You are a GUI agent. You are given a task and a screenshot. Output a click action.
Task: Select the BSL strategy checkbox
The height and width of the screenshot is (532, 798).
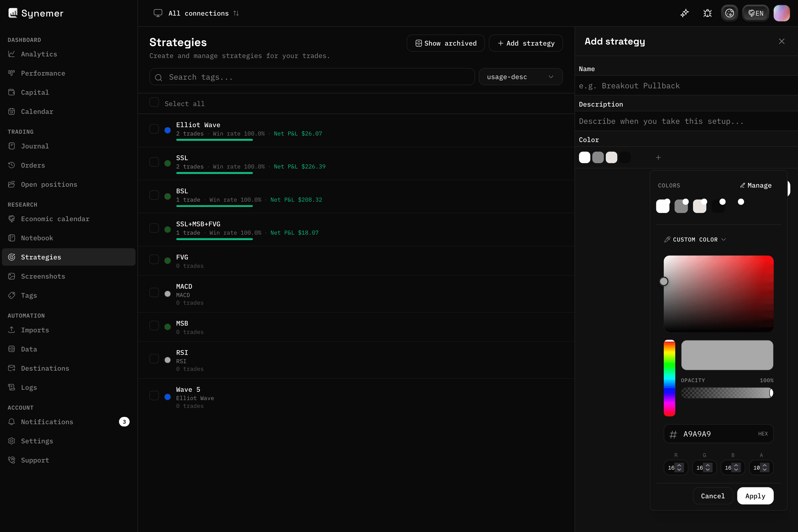pyautogui.click(x=154, y=195)
